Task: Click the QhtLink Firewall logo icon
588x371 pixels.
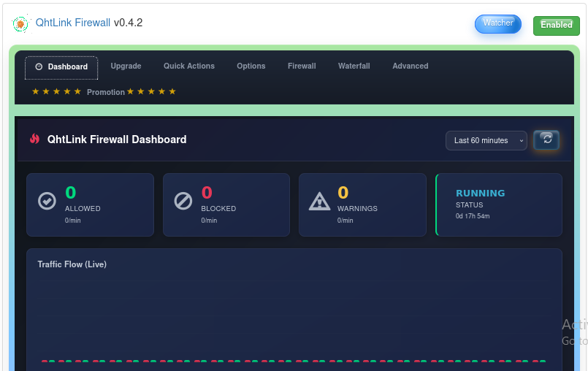Action: [x=20, y=24]
